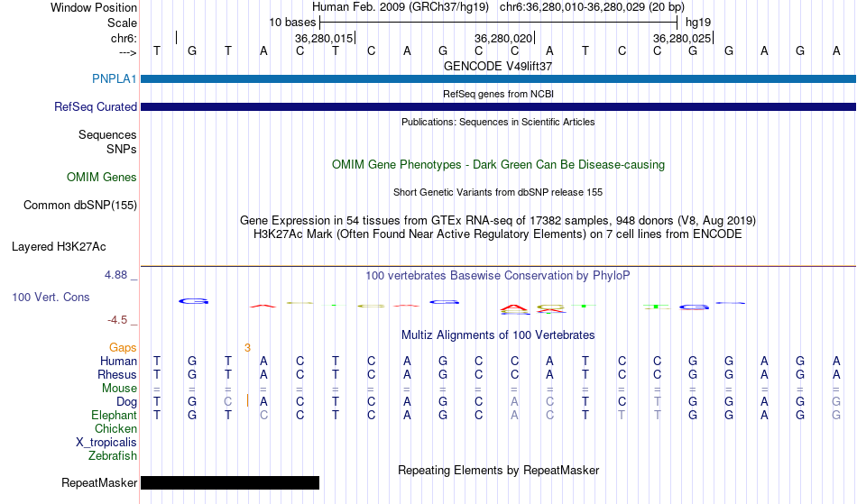857x504 pixels.
Task: Click the hg19 label beside scale bar
Action: (x=698, y=23)
